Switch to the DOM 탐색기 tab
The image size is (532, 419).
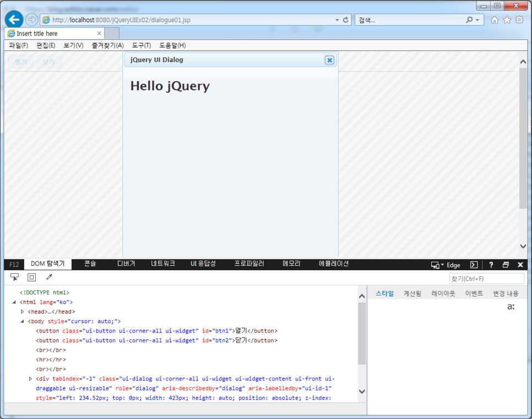[x=47, y=264]
